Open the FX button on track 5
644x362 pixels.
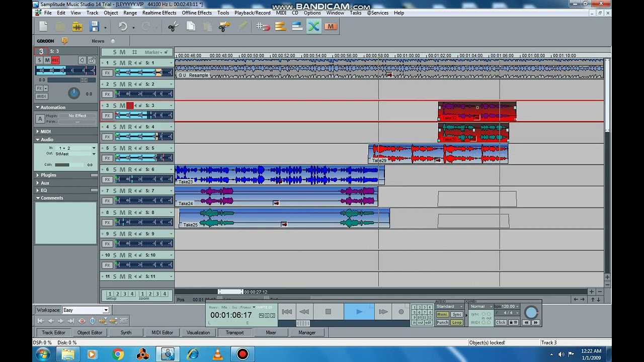coord(107,158)
